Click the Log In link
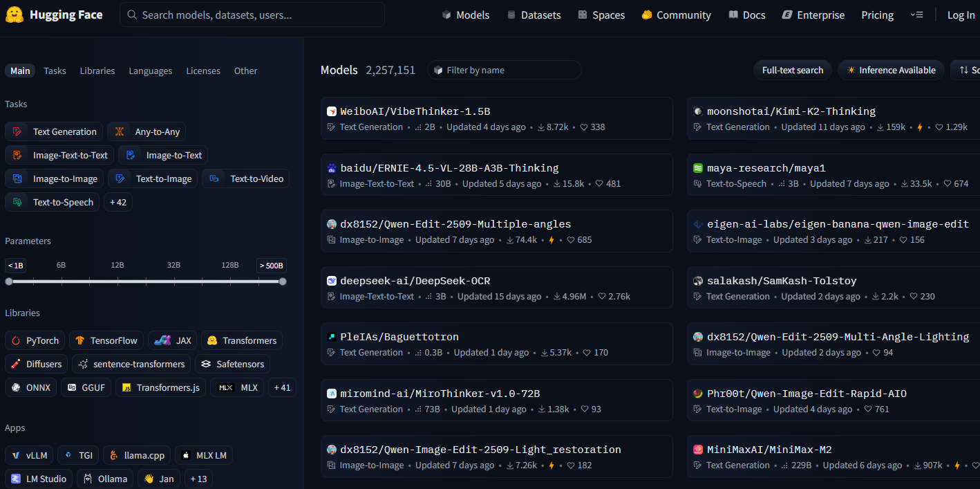Screen dimensions: 980x489 pyautogui.click(x=961, y=15)
